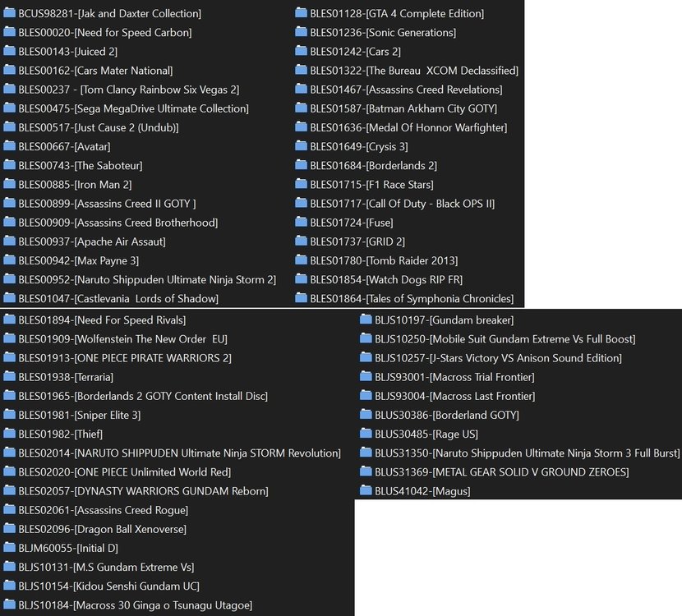The width and height of the screenshot is (682, 616).
Task: Select the GRID 2 folder icon
Action: point(301,241)
